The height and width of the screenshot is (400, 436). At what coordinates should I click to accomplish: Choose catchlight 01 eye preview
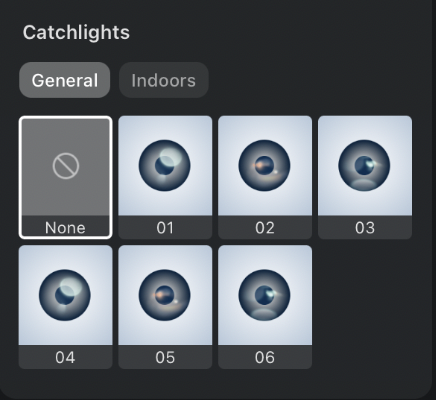pyautogui.click(x=165, y=166)
